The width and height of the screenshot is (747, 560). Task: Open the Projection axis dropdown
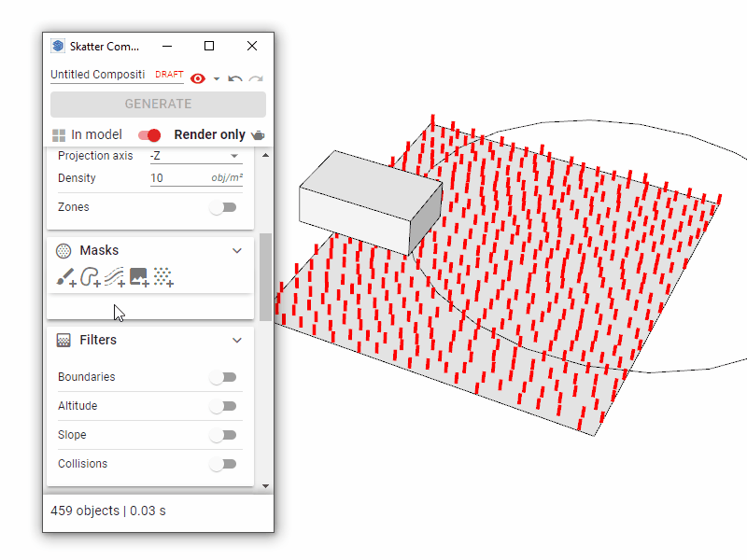point(194,156)
